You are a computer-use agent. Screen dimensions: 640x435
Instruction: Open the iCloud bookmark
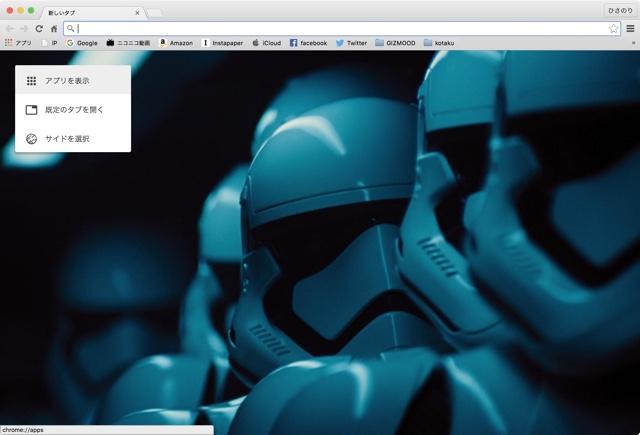pos(267,43)
